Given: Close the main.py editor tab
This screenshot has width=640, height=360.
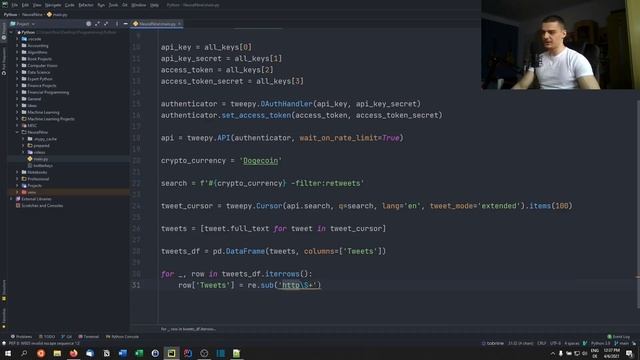Looking at the screenshot, I should [x=179, y=24].
